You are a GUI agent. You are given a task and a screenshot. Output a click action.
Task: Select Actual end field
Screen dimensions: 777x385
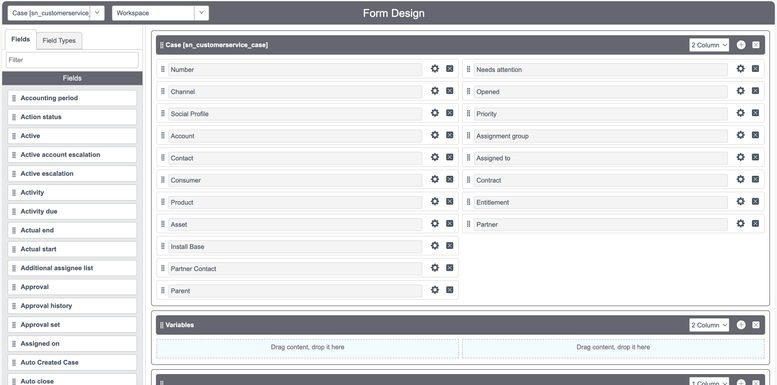point(72,230)
